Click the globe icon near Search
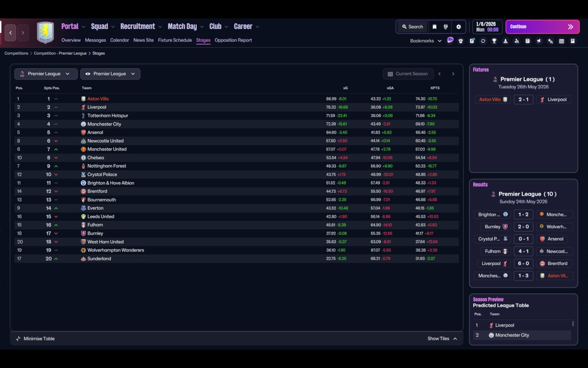588x368 pixels. (x=446, y=27)
